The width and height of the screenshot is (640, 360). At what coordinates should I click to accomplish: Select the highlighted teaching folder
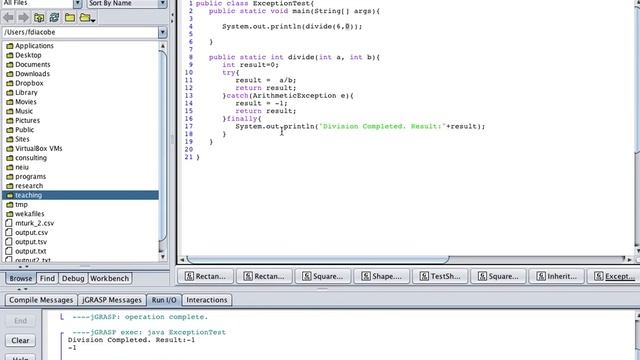(80, 195)
